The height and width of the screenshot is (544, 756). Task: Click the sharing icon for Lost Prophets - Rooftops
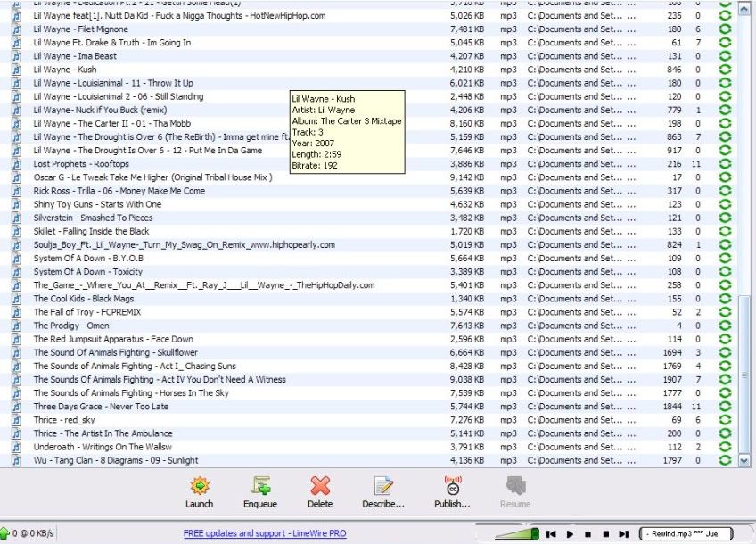(725, 164)
